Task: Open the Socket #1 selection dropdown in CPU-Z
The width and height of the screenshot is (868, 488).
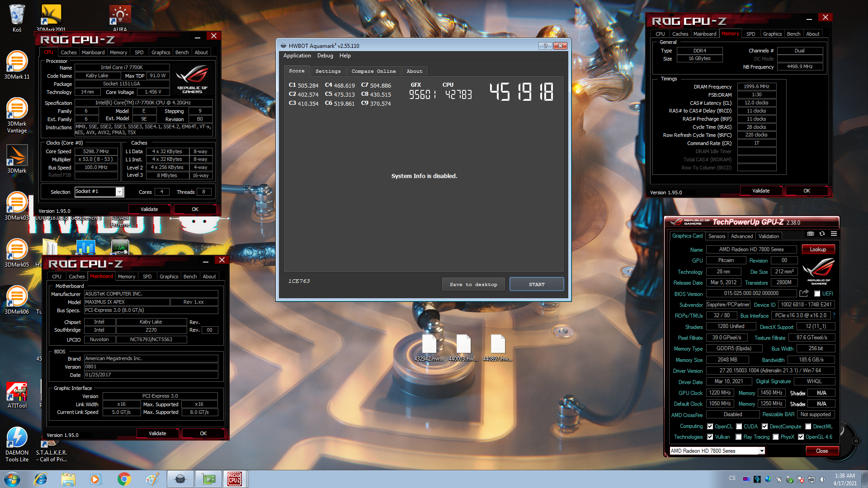Action: 99,192
